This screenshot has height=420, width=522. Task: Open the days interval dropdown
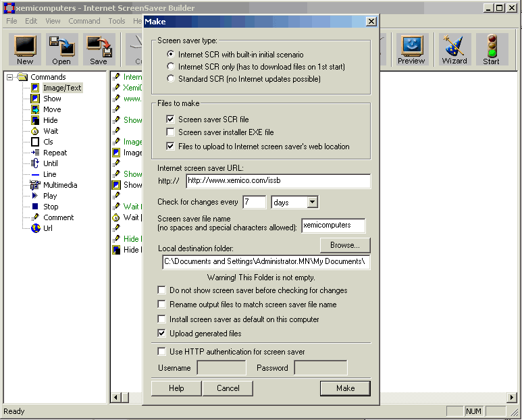[x=311, y=202]
